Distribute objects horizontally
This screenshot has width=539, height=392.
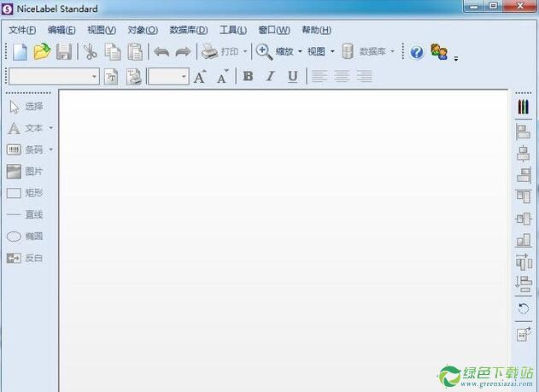coord(524,262)
